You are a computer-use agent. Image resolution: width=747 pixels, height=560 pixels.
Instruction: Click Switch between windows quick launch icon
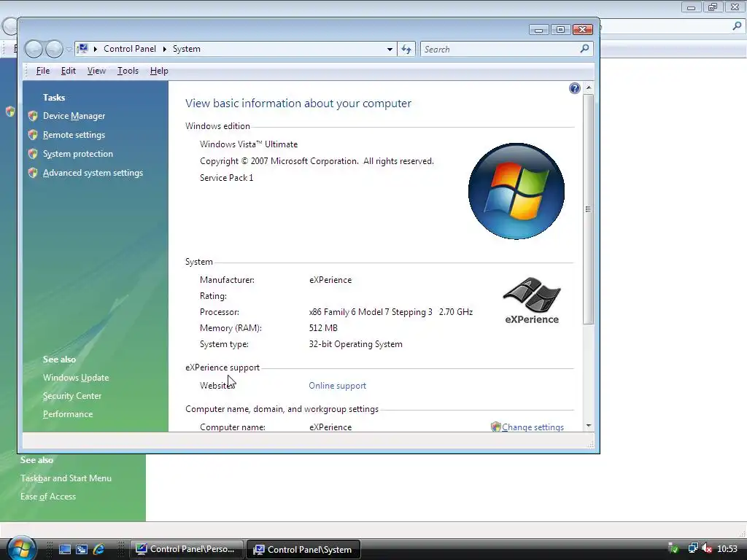(82, 549)
